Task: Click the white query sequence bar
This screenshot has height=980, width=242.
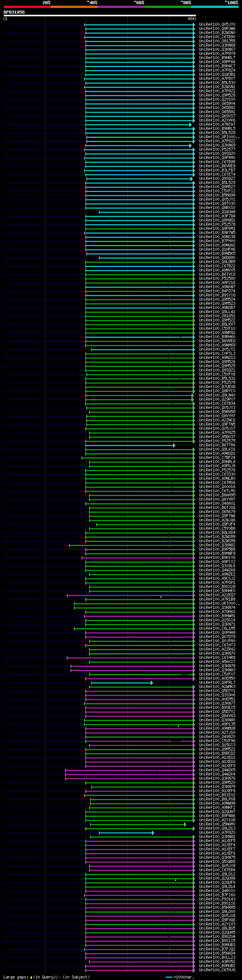Action: pyautogui.click(x=99, y=16)
